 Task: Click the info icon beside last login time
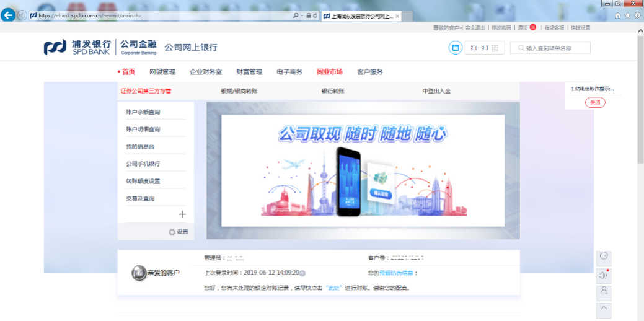coord(302,273)
